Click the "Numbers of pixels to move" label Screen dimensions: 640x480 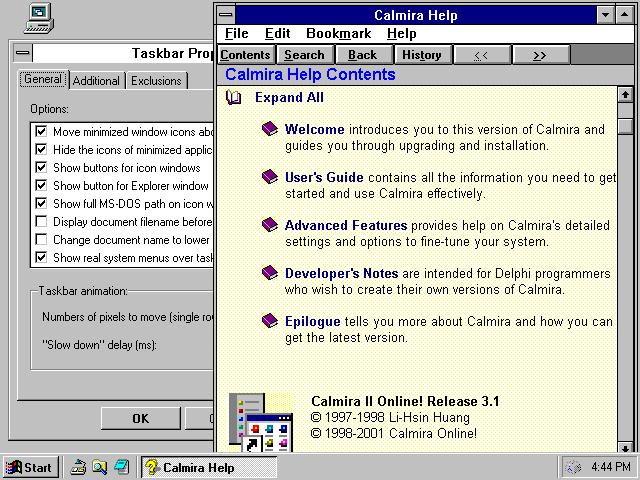click(128, 317)
